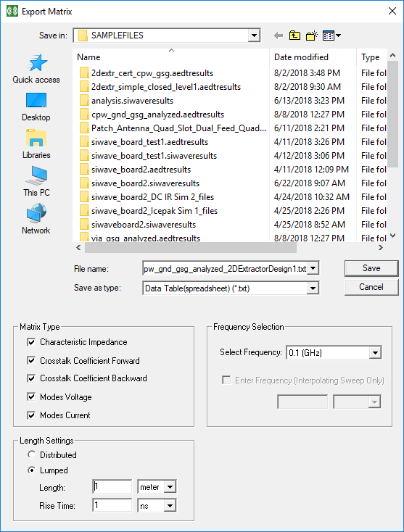This screenshot has height=532, width=404.
Task: Open the Length unit meter dropdown
Action: click(x=170, y=487)
